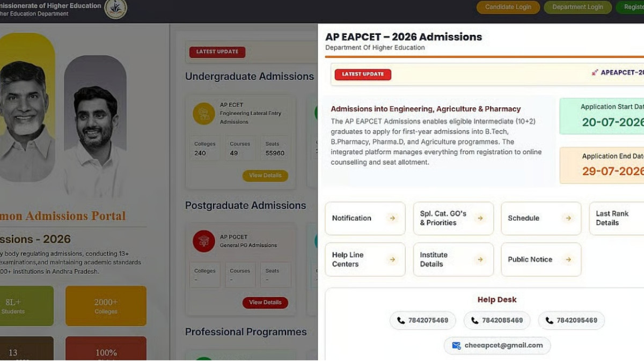Open the Department Login button
Screen dimensions: 644x362
tap(577, 7)
